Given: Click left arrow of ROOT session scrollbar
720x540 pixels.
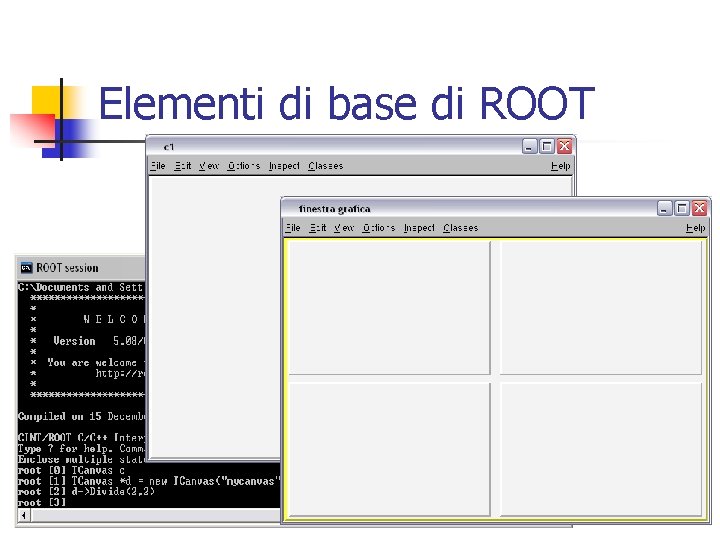Looking at the screenshot, I should coord(24,515).
